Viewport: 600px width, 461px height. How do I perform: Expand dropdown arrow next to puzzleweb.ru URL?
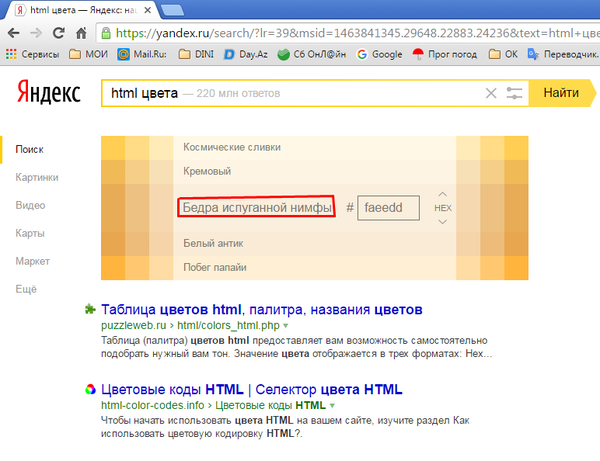pyautogui.click(x=286, y=326)
